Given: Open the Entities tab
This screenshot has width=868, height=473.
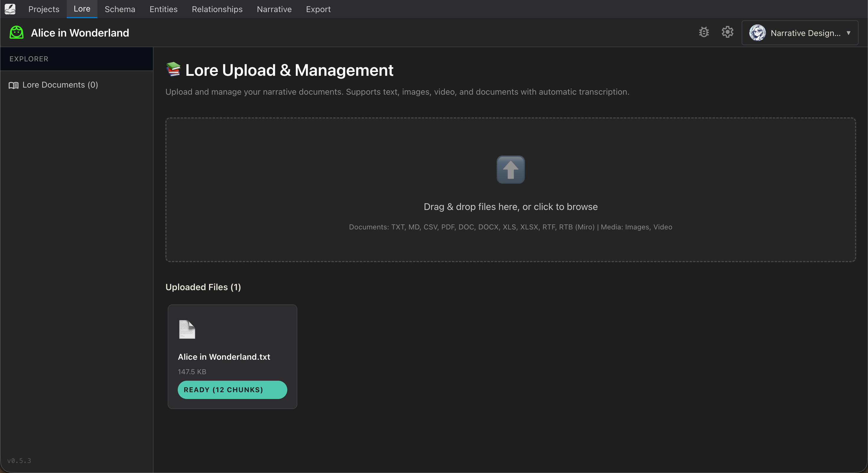Looking at the screenshot, I should click(x=163, y=9).
